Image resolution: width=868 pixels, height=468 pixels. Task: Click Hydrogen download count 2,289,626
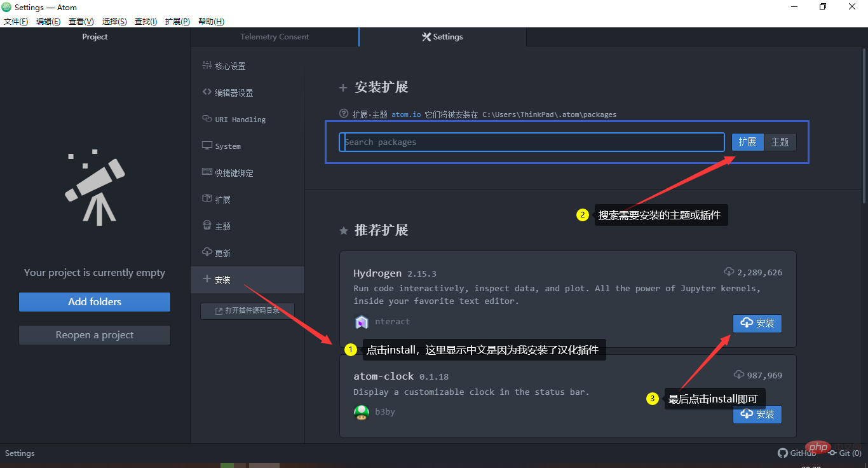(x=753, y=272)
